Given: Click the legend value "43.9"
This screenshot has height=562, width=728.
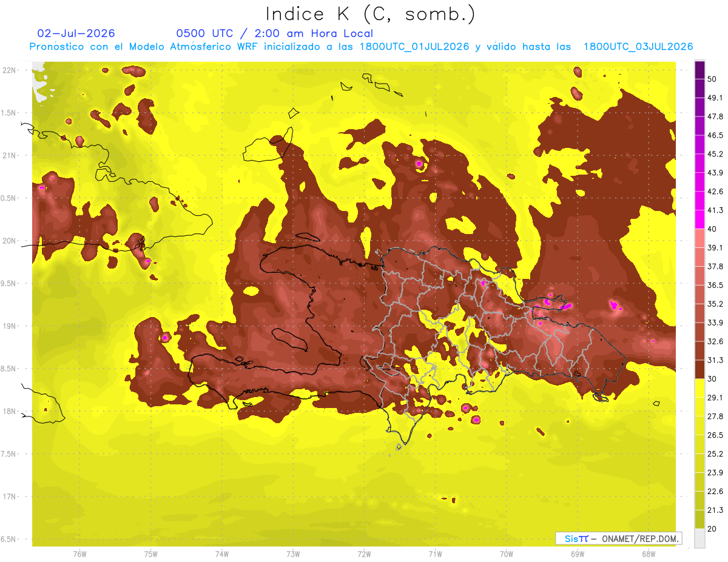Looking at the screenshot, I should 715,173.
